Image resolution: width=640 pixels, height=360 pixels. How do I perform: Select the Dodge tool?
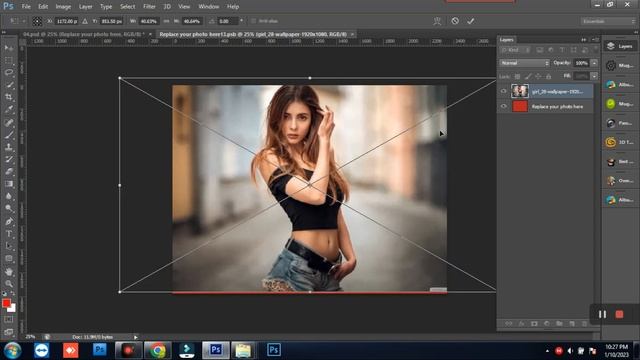click(x=9, y=208)
